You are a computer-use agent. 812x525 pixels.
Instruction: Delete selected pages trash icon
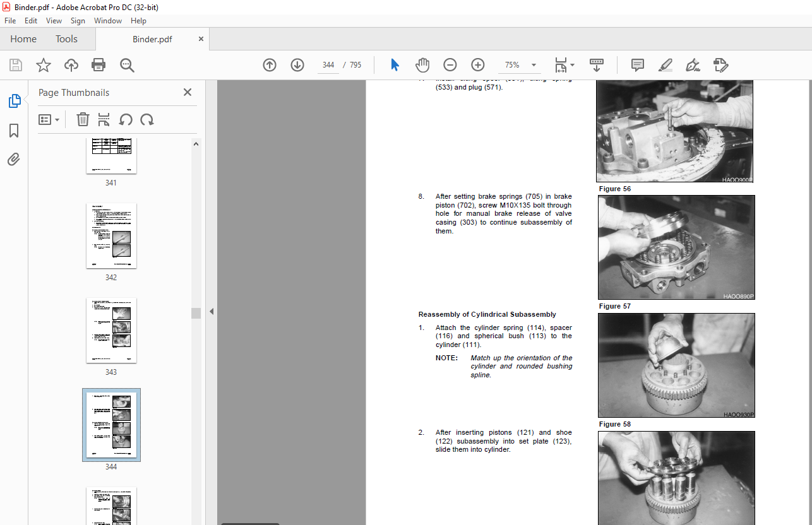pos(83,119)
